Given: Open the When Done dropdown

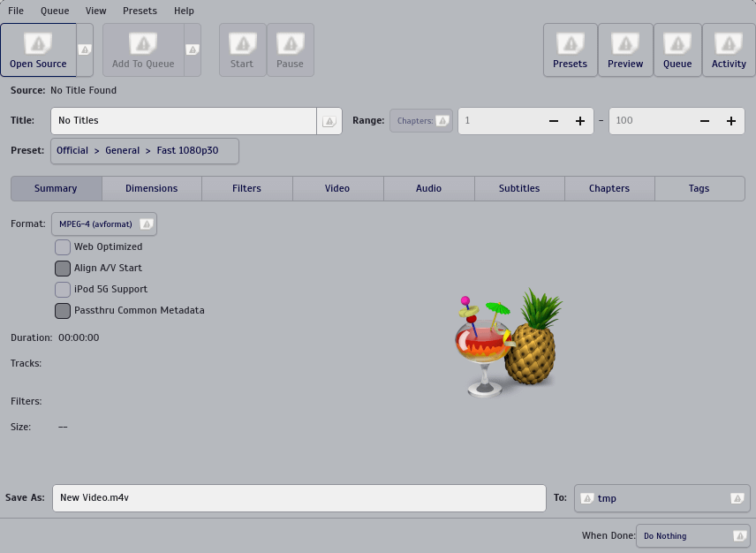Looking at the screenshot, I should pos(692,536).
